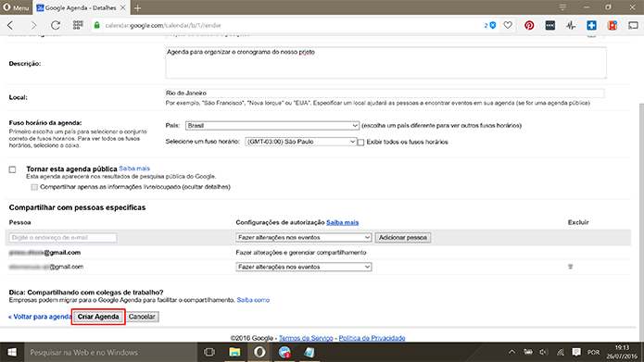Click Pesquisar na Web e no Windows box
This screenshot has height=362, width=644.
coord(111,352)
